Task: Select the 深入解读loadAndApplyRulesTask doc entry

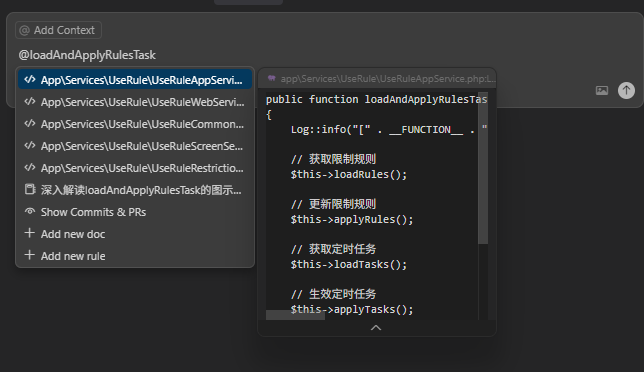Action: pos(135,190)
